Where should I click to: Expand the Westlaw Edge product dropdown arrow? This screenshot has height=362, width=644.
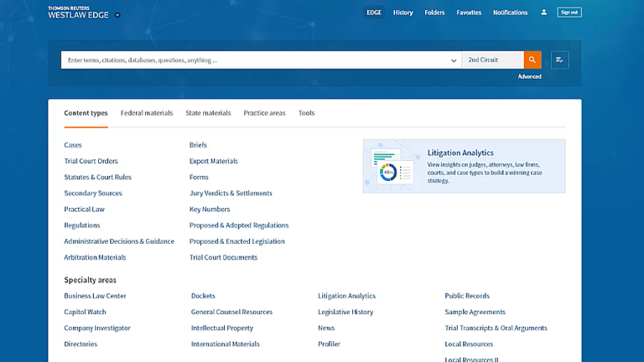[x=118, y=15]
